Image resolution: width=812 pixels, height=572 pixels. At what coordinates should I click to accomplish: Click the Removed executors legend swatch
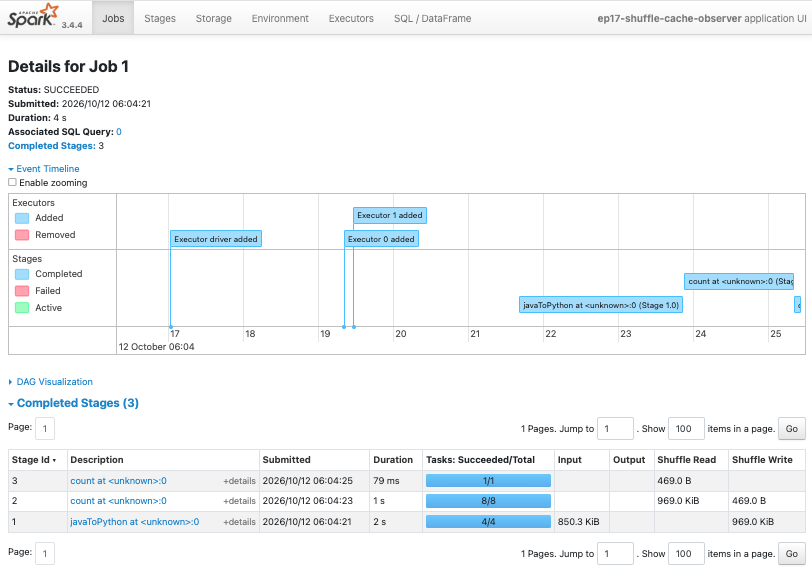[x=22, y=235]
